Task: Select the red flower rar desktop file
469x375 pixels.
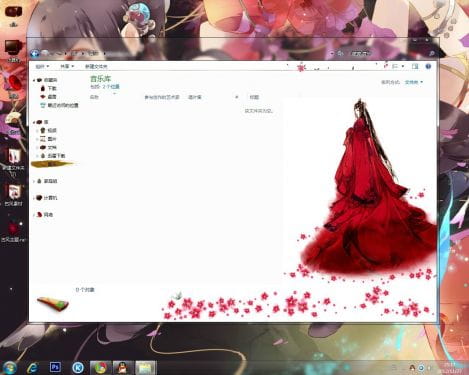Action: point(13,231)
